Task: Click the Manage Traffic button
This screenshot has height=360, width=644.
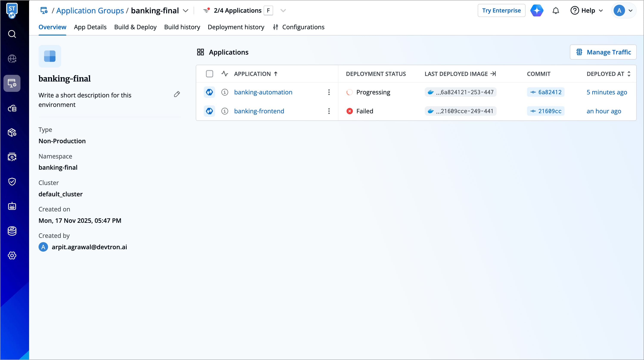Action: pyautogui.click(x=603, y=52)
